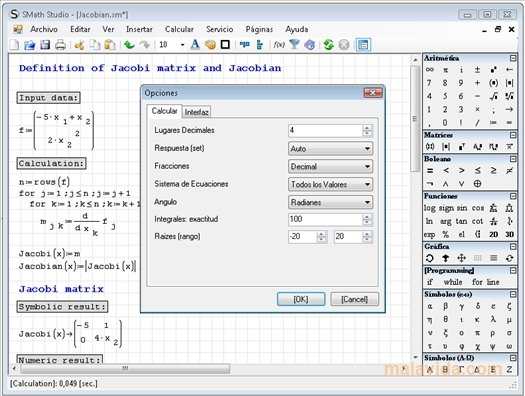
Task: Collapse the Funciones panel
Action: click(513, 196)
